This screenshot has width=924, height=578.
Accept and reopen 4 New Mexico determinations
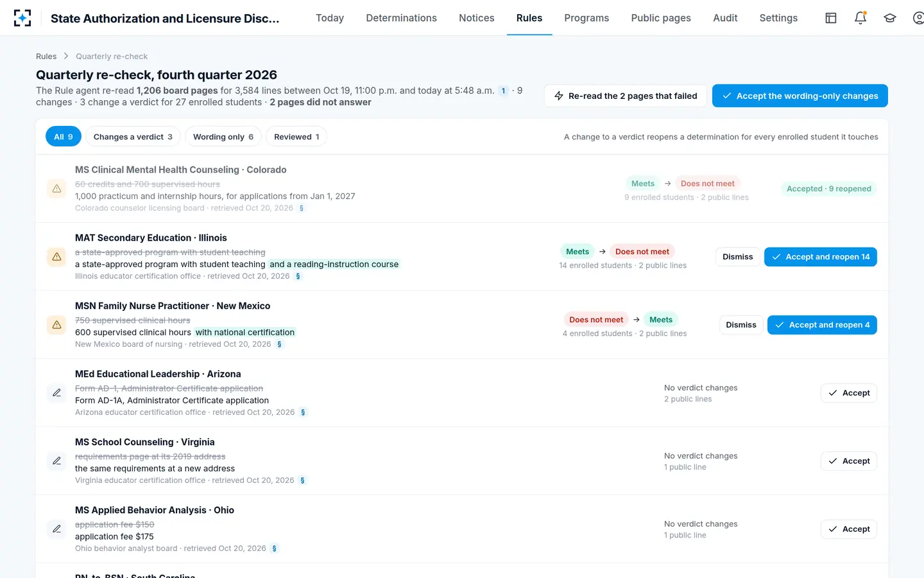click(x=822, y=325)
